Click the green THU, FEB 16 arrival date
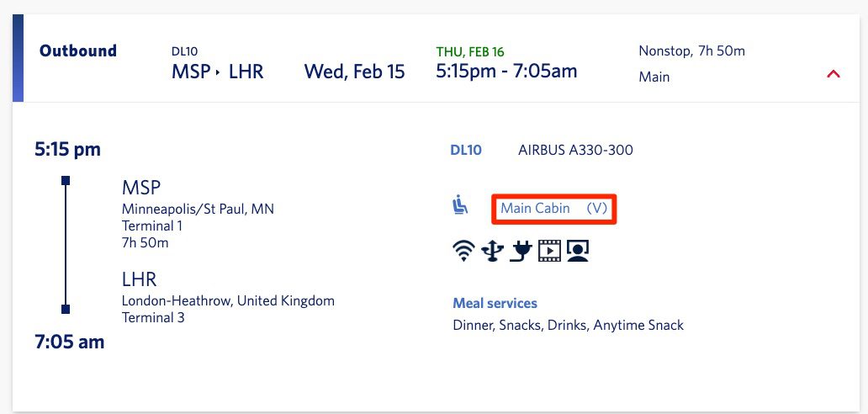 click(470, 52)
